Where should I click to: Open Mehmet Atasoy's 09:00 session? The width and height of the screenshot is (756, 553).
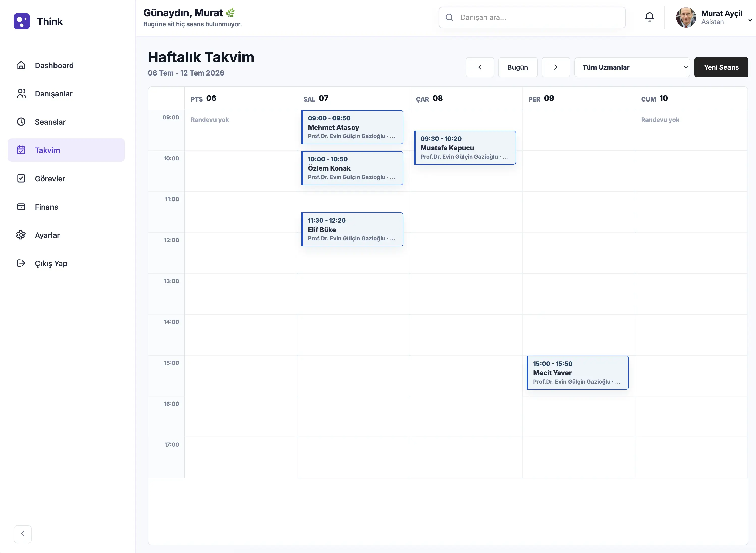[x=352, y=127]
